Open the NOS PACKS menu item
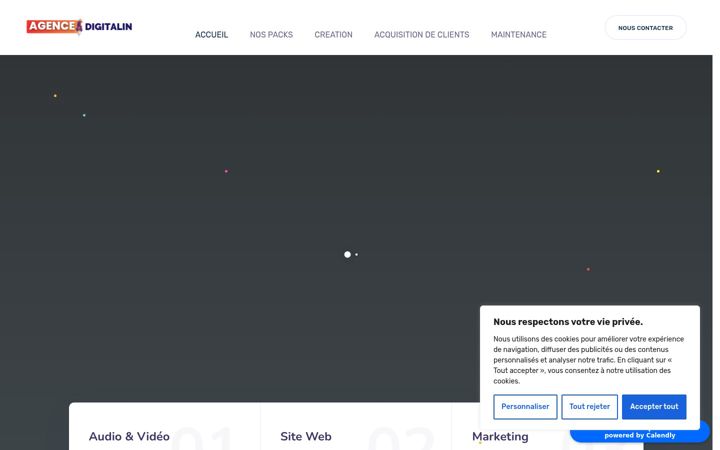The image size is (720, 450). click(x=271, y=34)
